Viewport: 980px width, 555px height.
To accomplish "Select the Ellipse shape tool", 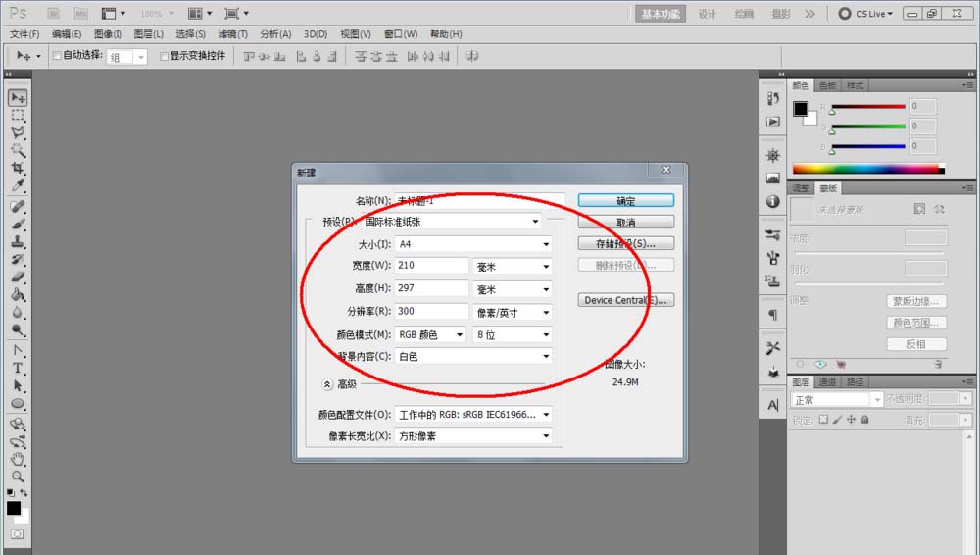I will [x=18, y=403].
